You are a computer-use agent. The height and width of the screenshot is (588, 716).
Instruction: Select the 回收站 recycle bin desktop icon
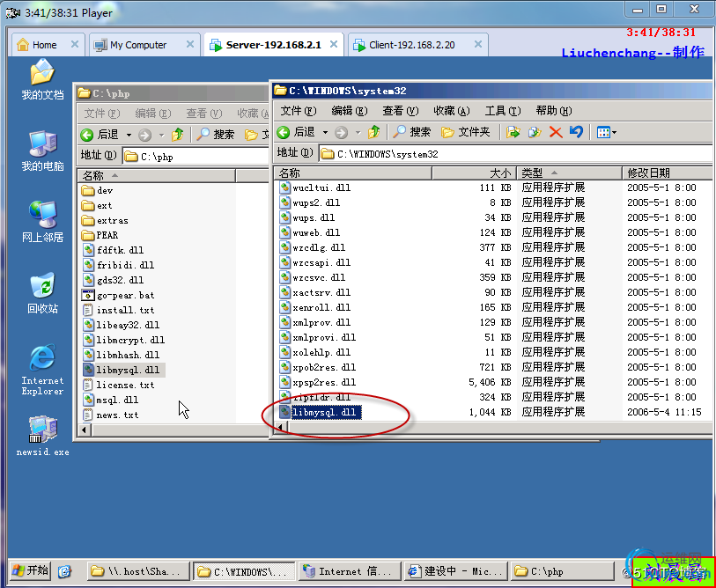(x=41, y=293)
